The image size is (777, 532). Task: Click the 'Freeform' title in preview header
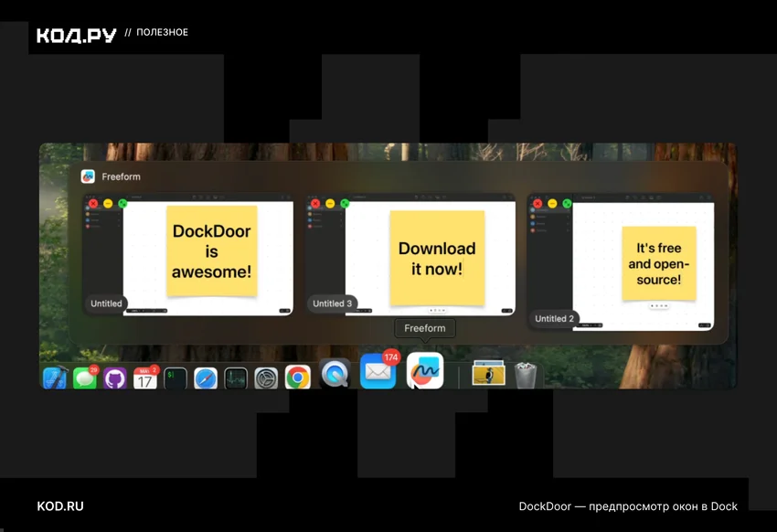click(121, 176)
